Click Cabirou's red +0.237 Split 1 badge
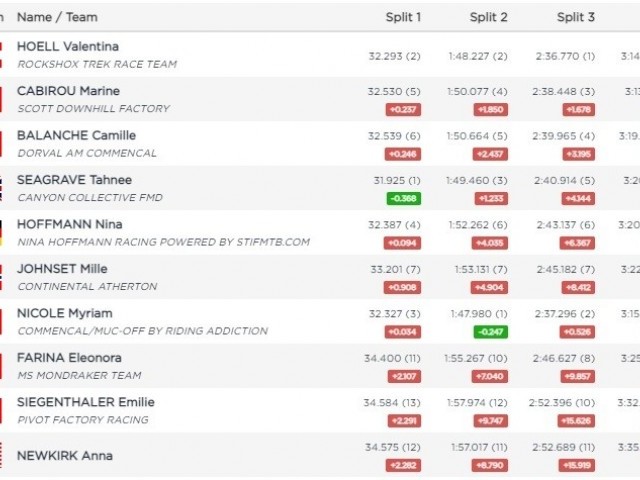 (404, 109)
